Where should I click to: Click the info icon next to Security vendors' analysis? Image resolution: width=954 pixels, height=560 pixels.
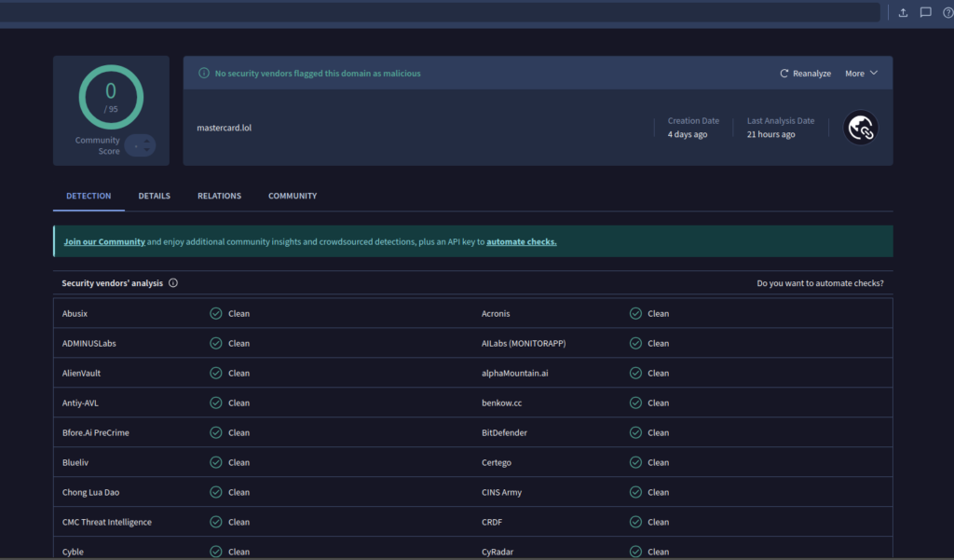tap(173, 283)
